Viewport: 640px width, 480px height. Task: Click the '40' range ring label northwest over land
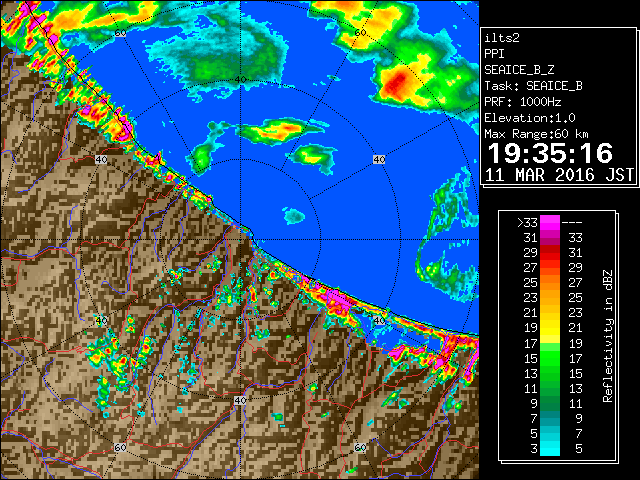(x=101, y=159)
